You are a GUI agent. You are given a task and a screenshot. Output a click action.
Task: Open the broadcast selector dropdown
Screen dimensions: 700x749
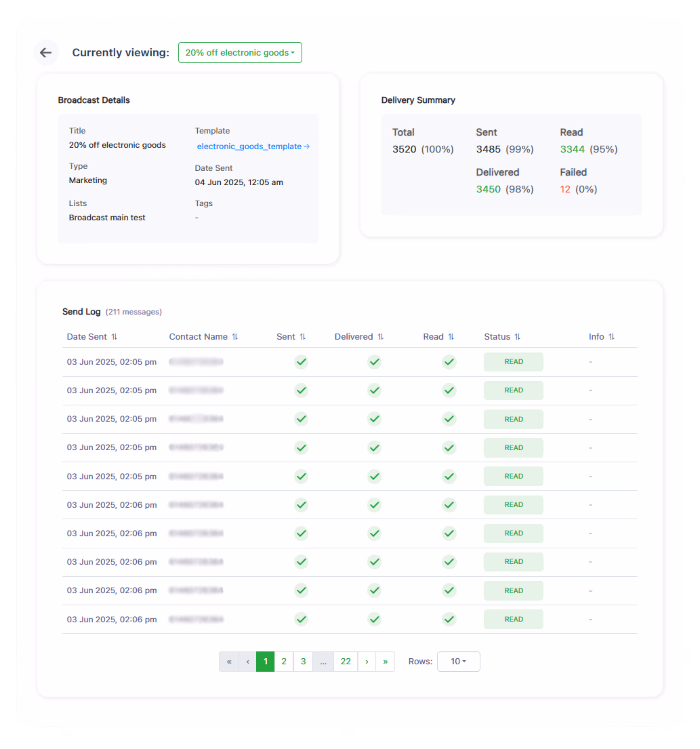(x=240, y=52)
